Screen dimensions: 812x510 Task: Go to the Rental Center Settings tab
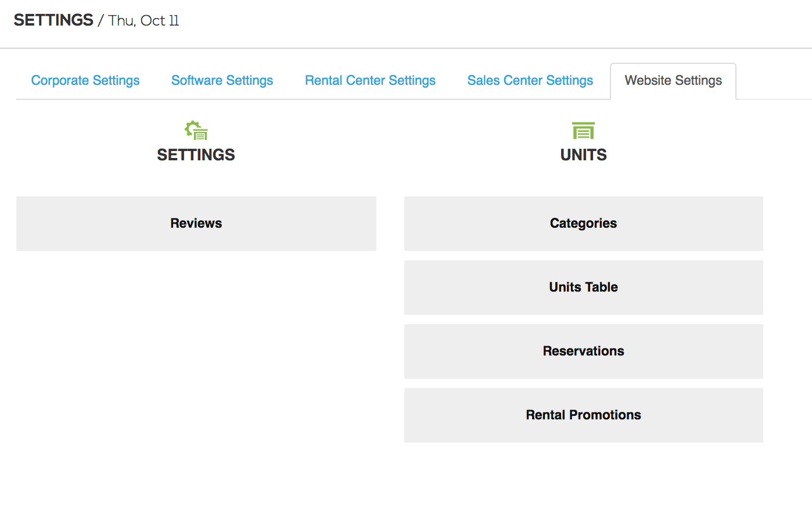click(x=370, y=81)
